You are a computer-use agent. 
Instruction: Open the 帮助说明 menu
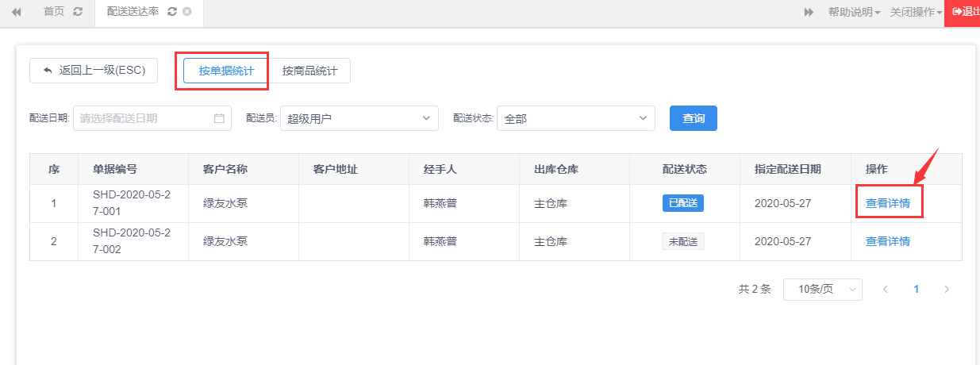(854, 12)
